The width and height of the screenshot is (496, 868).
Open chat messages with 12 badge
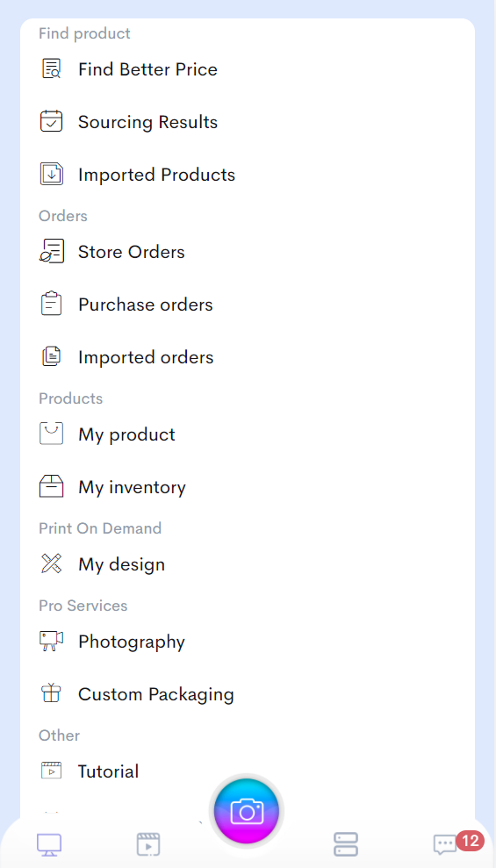(x=445, y=845)
